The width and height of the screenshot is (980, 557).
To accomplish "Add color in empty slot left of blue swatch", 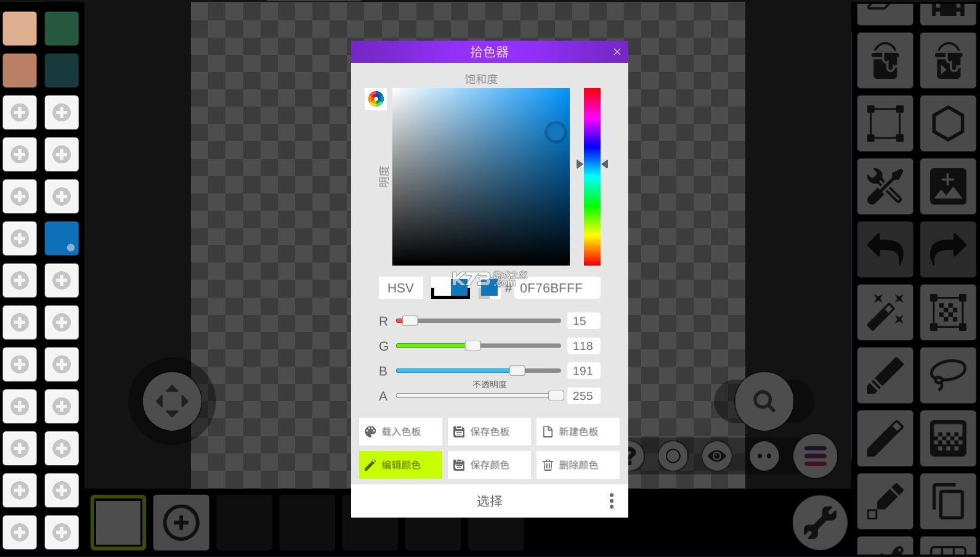I will [x=20, y=238].
